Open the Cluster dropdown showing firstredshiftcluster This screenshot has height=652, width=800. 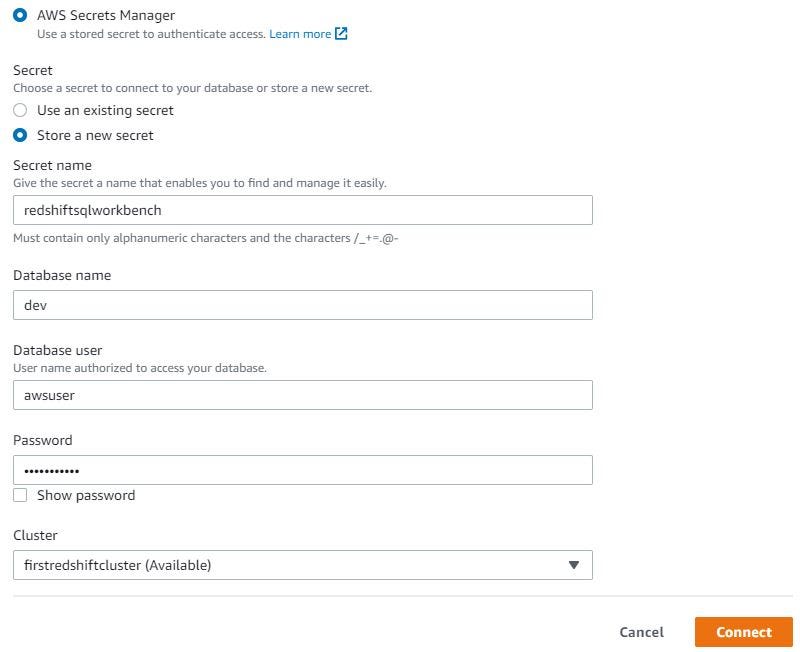pos(303,565)
